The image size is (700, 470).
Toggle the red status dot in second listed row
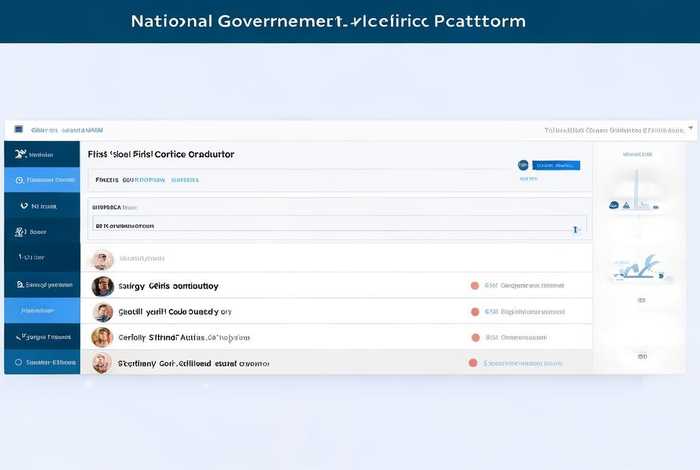(475, 311)
